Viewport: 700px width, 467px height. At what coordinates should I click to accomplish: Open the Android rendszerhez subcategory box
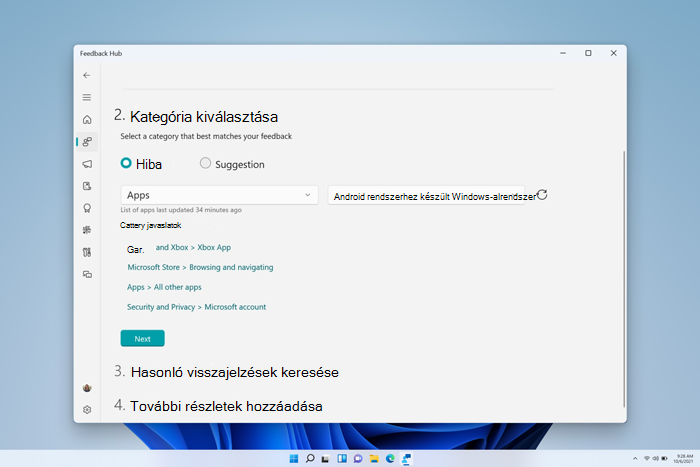tap(426, 196)
